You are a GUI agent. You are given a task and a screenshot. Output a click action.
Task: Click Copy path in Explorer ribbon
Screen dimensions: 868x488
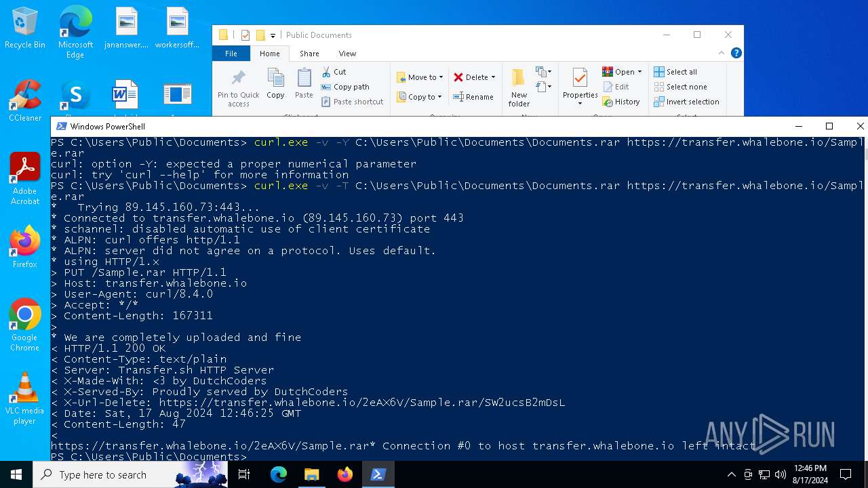pyautogui.click(x=345, y=87)
